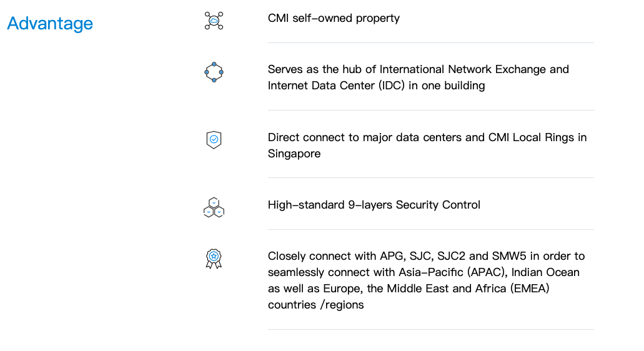Click the Middle East and Africa (EMEA) line
This screenshot has height=351, width=644.
(409, 289)
